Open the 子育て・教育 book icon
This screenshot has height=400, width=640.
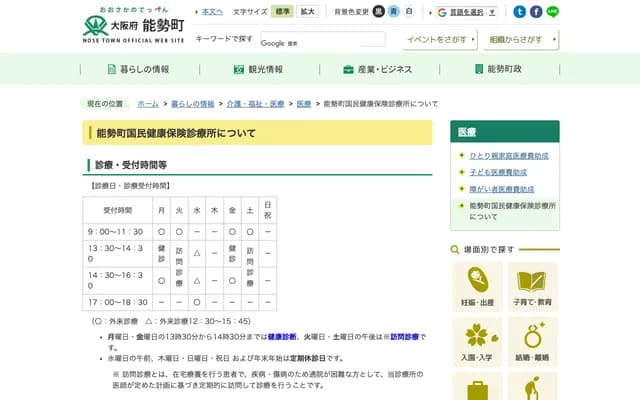(x=532, y=286)
